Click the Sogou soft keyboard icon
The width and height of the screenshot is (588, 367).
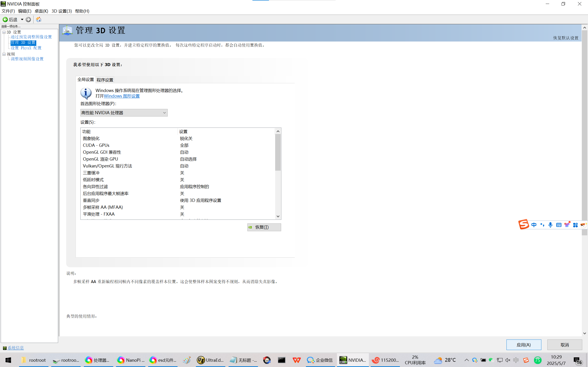559,225
